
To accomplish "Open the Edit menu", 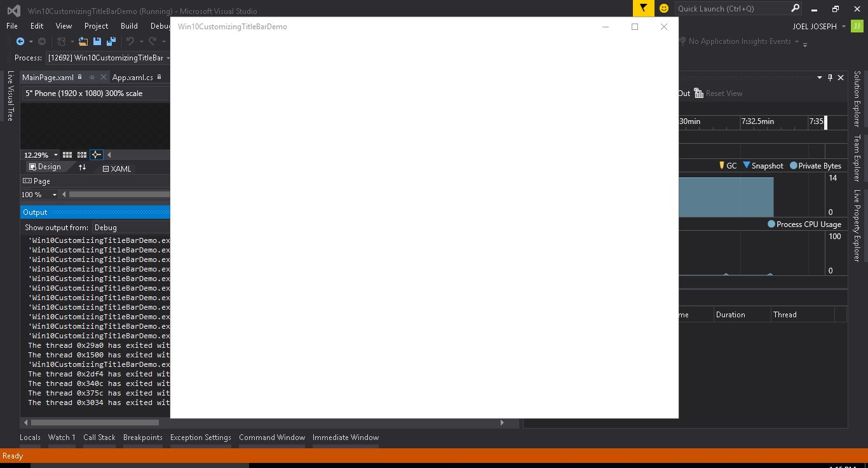I will pyautogui.click(x=37, y=26).
